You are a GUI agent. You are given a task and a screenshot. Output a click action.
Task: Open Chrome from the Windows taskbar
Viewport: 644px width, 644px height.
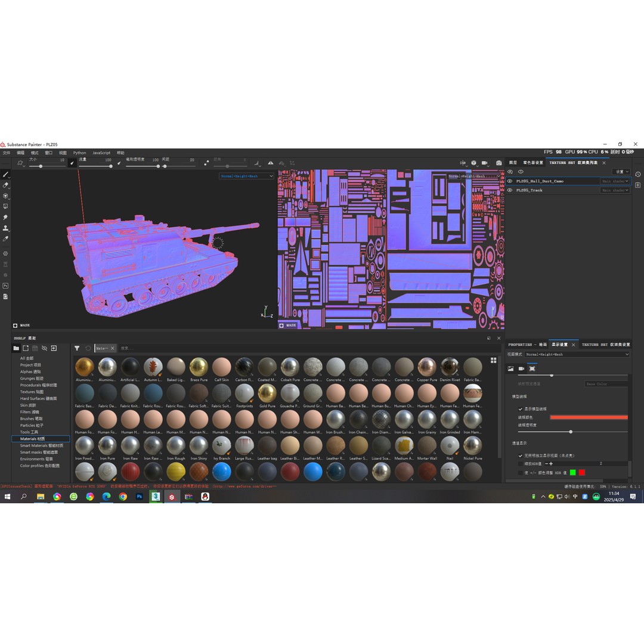[123, 497]
